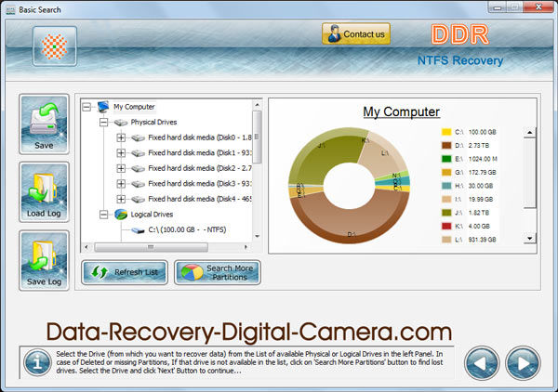
Task: Click the tree horizontal scroll right arrow
Action: pos(246,247)
